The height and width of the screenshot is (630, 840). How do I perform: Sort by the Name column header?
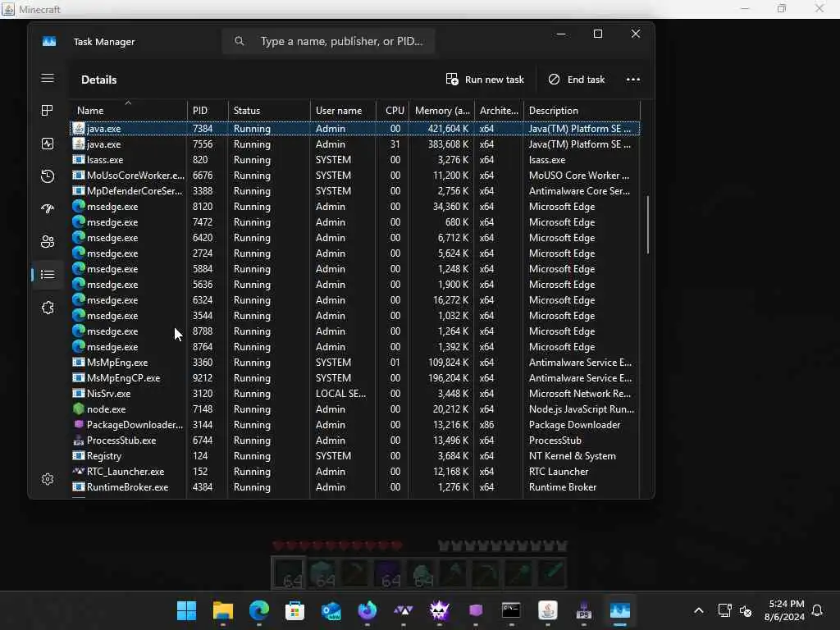[127, 111]
